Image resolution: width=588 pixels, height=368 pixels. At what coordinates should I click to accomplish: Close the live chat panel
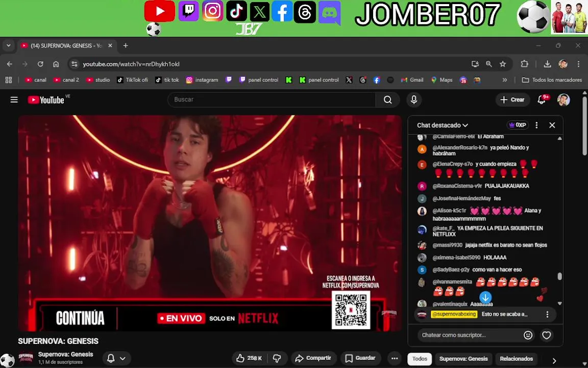552,125
